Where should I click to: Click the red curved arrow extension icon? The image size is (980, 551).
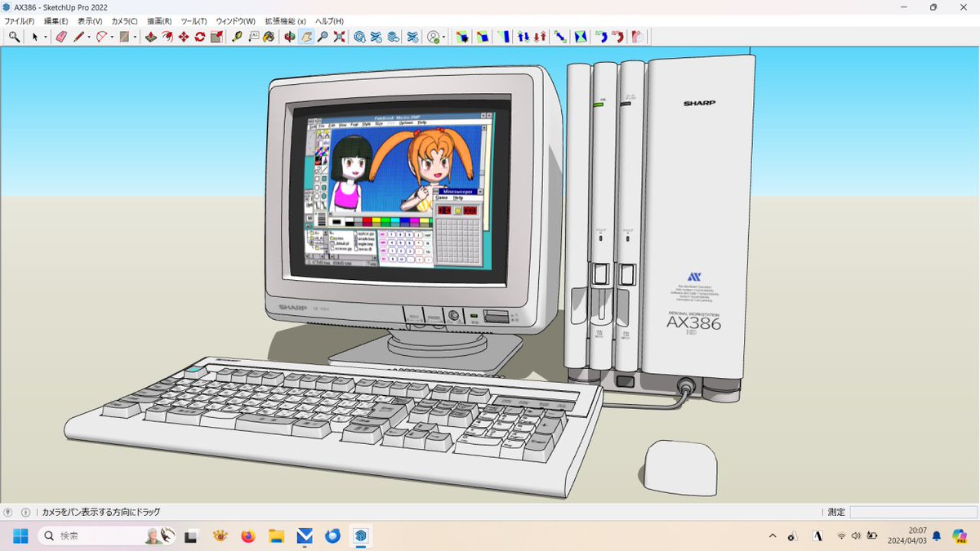click(618, 37)
